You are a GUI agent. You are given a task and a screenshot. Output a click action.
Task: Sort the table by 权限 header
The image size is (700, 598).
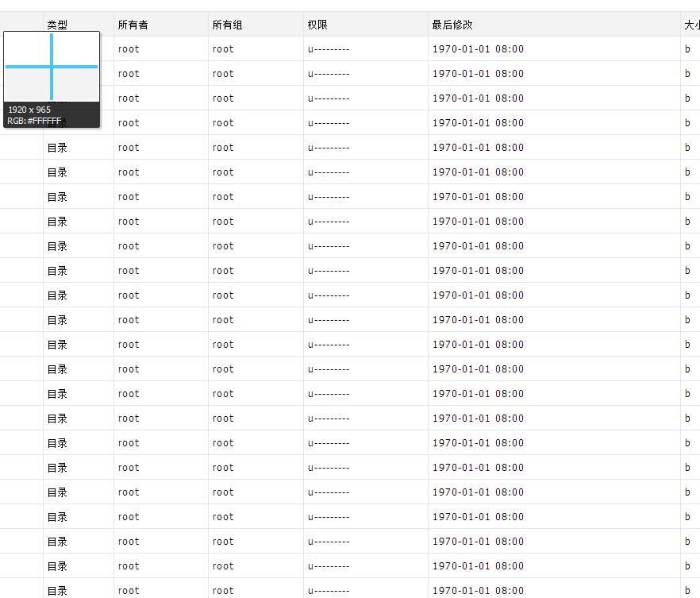point(317,25)
